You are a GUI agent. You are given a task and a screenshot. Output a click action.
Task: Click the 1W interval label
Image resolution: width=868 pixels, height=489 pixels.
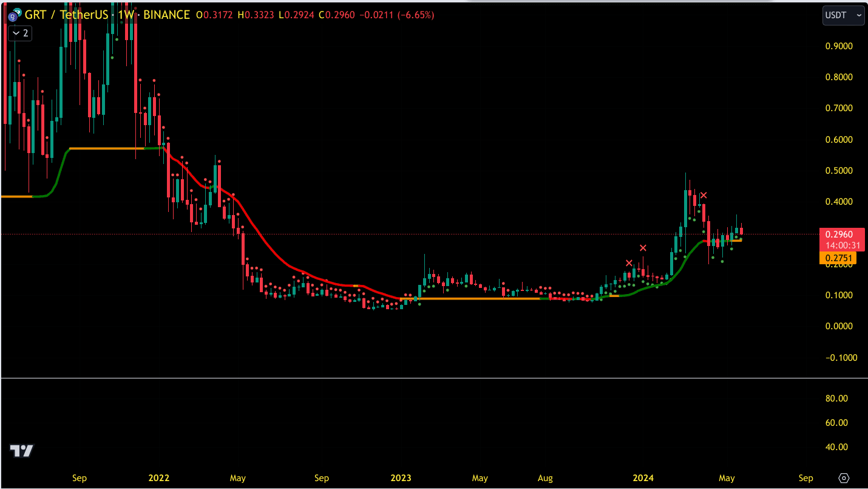pyautogui.click(x=126, y=15)
